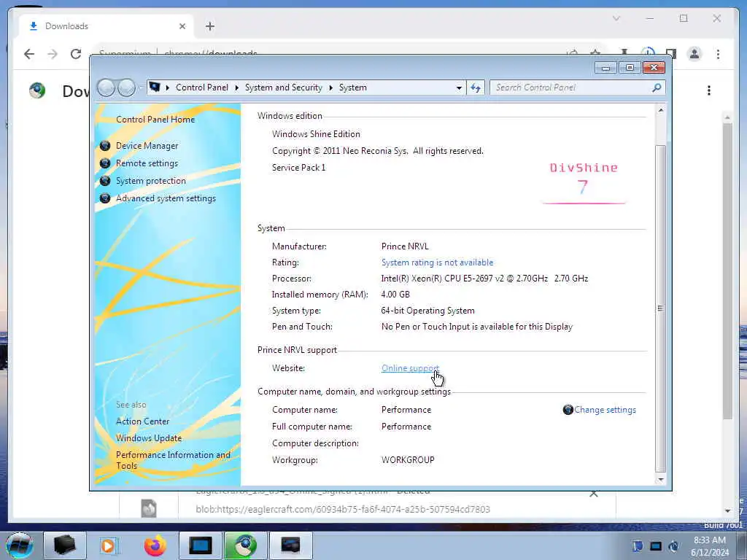Open the Windows Start orb
Viewport: 747px width, 560px height.
click(x=20, y=545)
